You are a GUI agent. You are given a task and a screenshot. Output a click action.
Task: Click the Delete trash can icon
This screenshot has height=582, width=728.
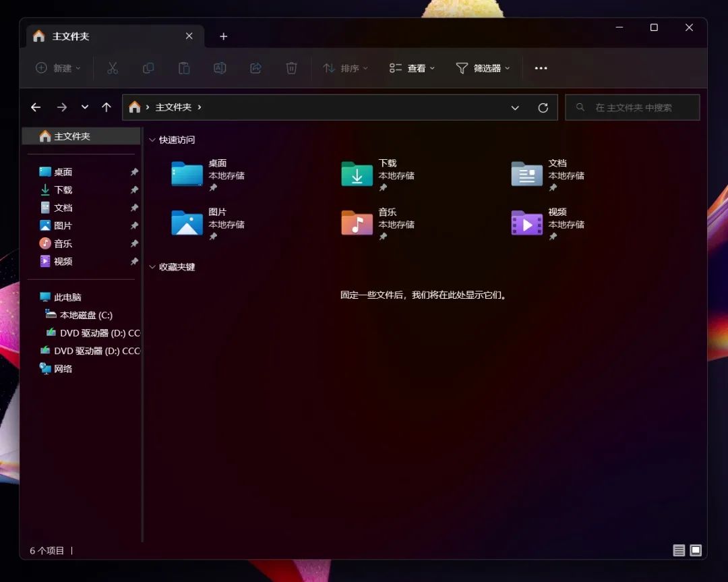(x=291, y=68)
